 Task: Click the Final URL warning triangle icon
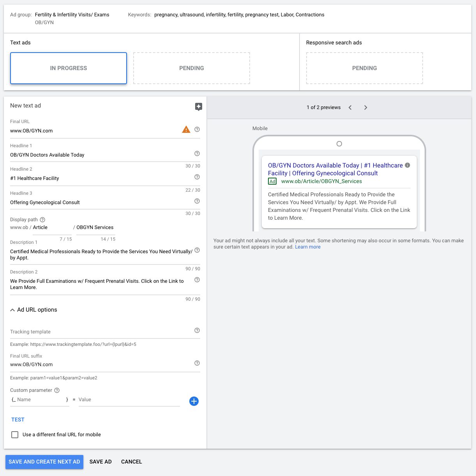186,130
